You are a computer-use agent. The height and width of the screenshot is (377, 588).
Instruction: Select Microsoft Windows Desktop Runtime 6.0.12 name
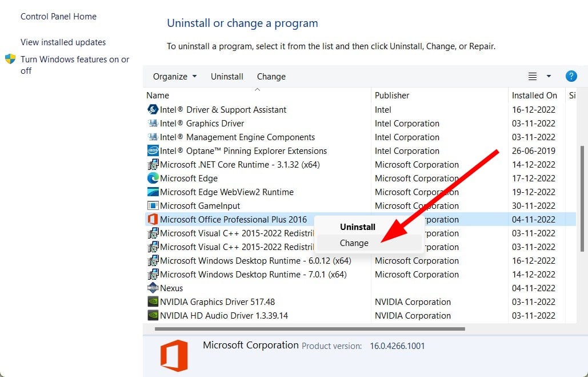(x=255, y=261)
